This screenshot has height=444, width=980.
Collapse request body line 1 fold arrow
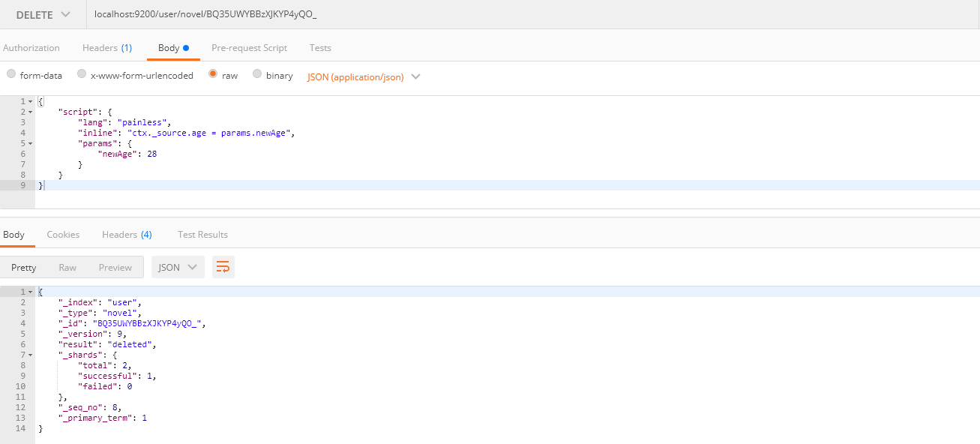pos(30,101)
